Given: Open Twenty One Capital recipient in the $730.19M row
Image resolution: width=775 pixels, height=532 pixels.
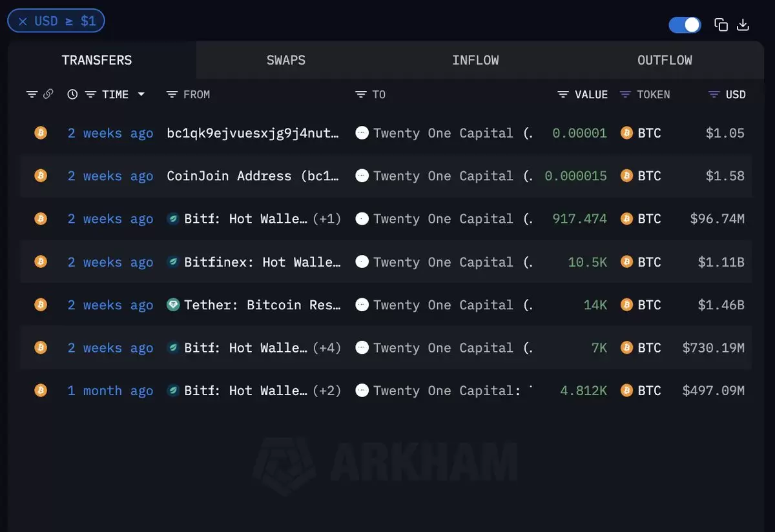Looking at the screenshot, I should [453, 347].
